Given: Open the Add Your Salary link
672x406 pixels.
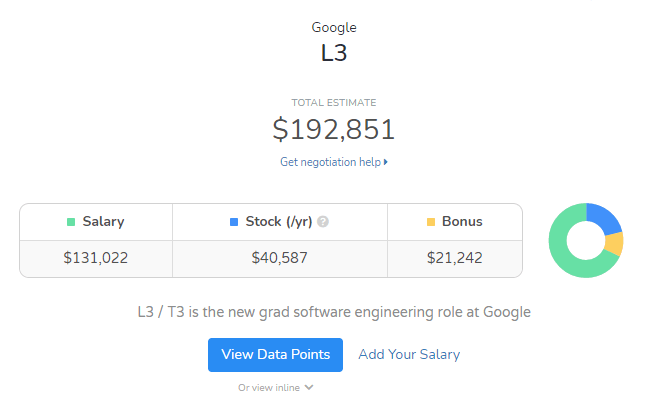Looking at the screenshot, I should (409, 355).
